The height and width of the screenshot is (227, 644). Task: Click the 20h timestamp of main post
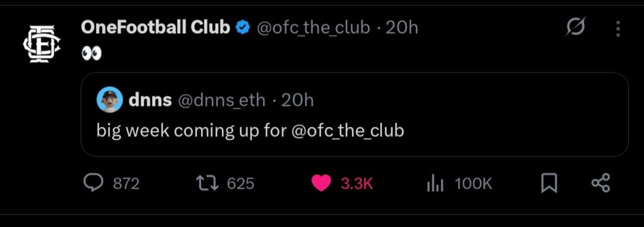coord(402,28)
